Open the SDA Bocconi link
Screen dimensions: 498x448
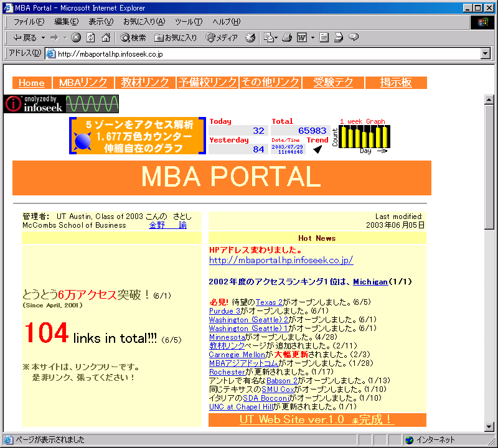[x=266, y=398]
